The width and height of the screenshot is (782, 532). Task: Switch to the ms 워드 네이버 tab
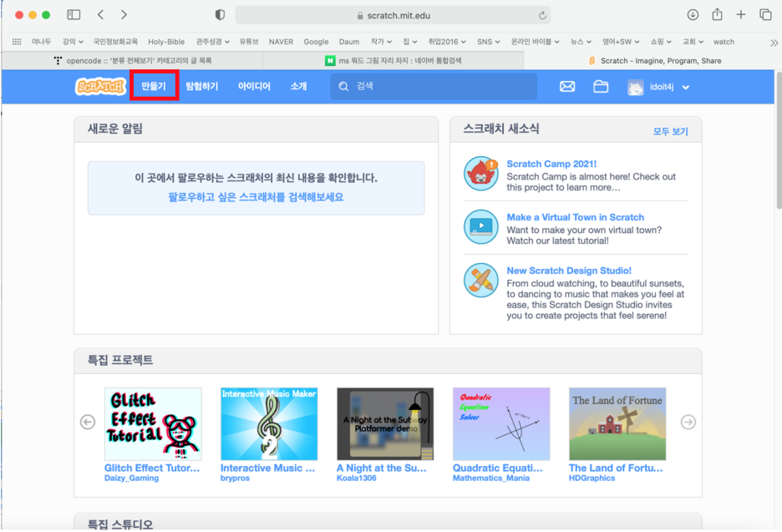click(394, 60)
